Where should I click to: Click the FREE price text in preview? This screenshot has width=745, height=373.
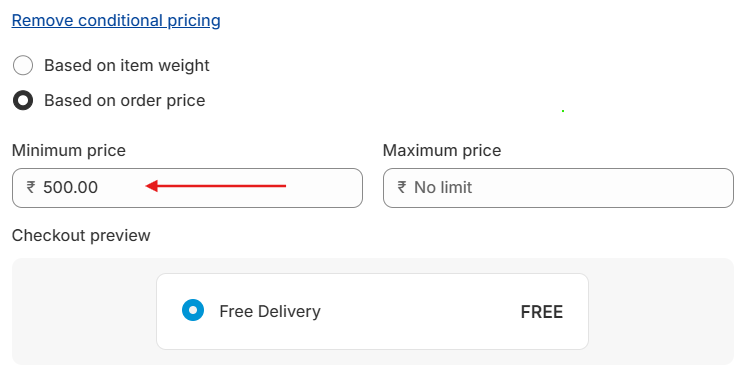(542, 312)
